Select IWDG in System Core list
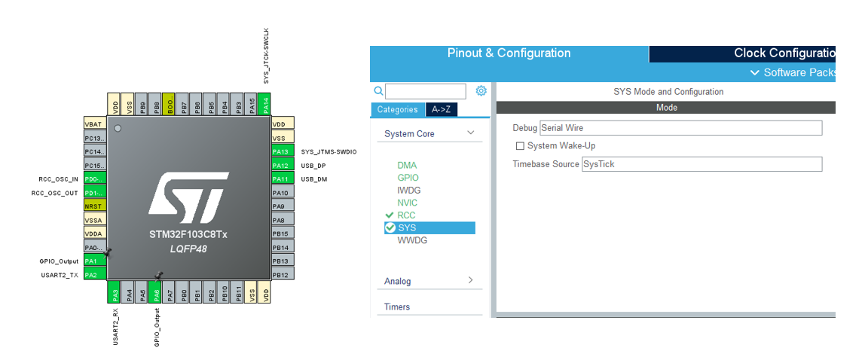Screen dimensions: 868x363 [x=409, y=191]
